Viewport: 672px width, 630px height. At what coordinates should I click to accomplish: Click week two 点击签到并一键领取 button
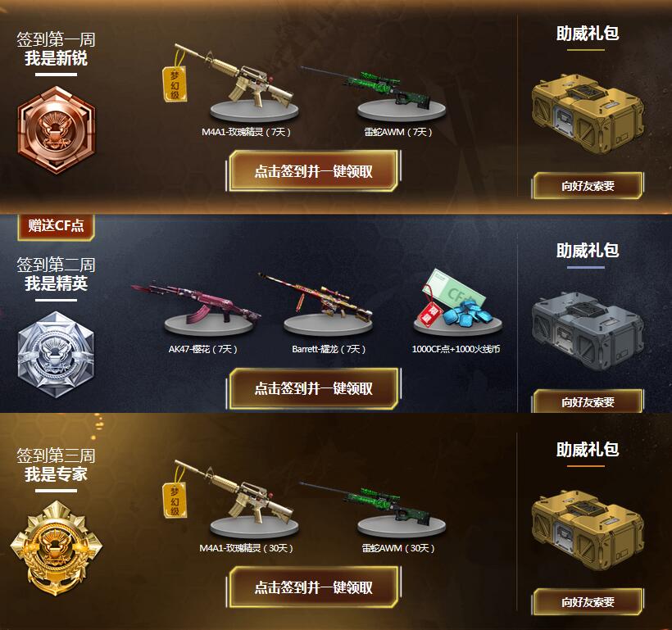[313, 388]
